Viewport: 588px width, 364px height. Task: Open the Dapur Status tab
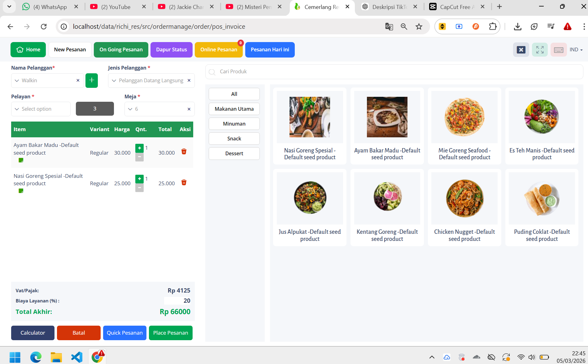[x=171, y=50]
